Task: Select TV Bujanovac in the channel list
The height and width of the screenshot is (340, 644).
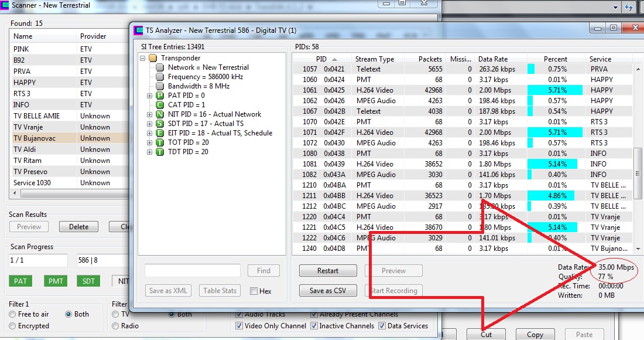Action: tap(69, 138)
